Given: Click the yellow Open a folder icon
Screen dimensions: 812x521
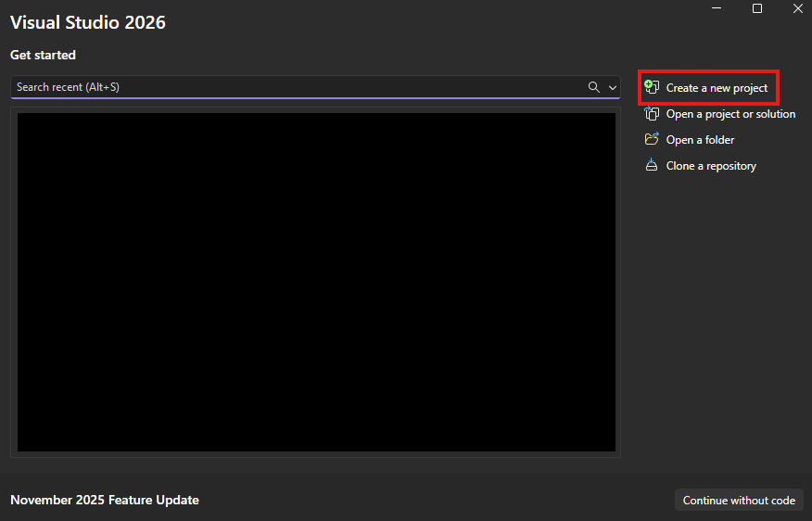Looking at the screenshot, I should 652,140.
